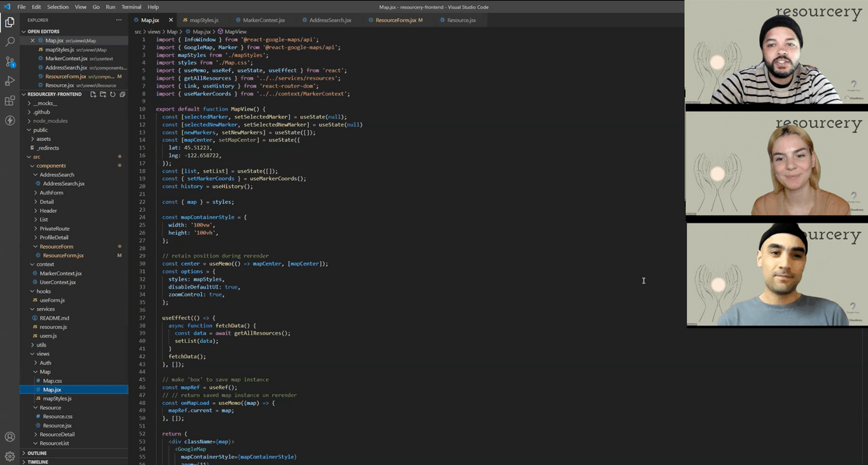This screenshot has width=868, height=465.
Task: Expand the Timeline panel
Action: pos(74,461)
